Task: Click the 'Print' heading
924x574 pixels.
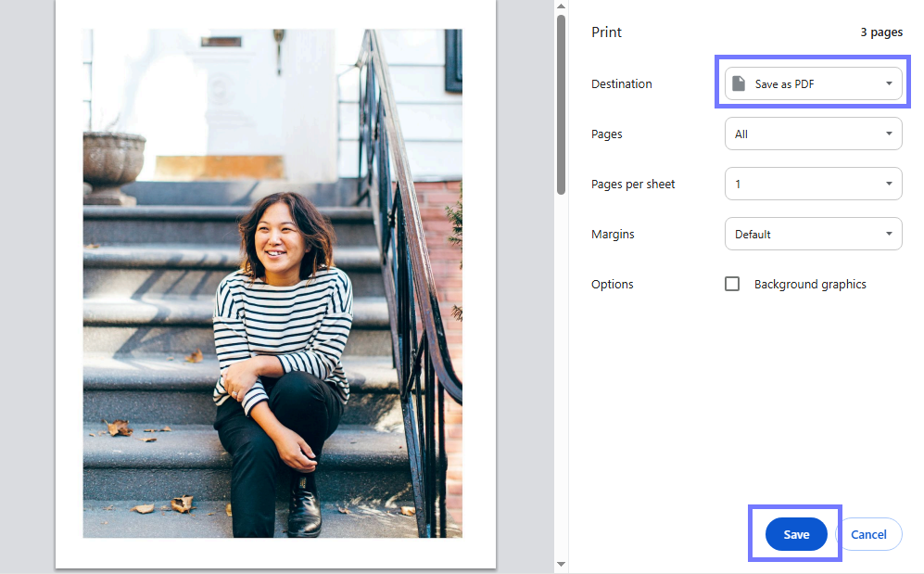Action: click(x=606, y=32)
